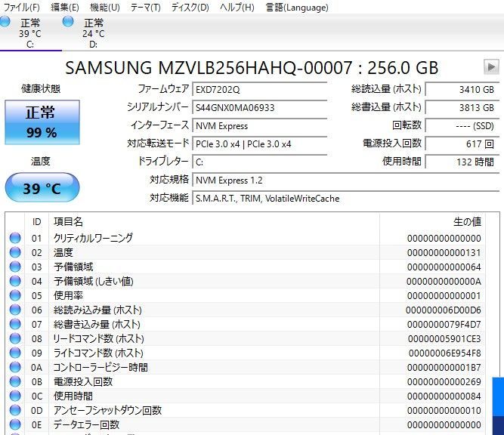The height and width of the screenshot is (435, 504).
Task: Select the D: drive tab at 24 °C
Action: click(93, 33)
